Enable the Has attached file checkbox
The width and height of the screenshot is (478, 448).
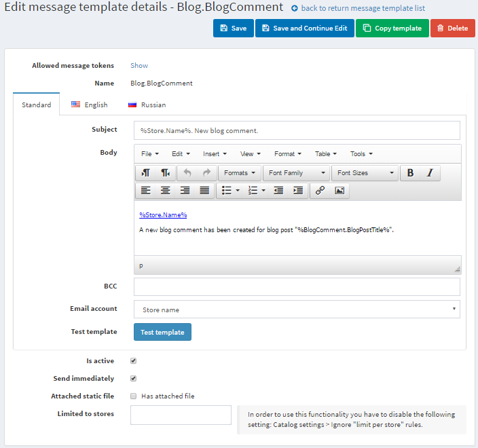(x=133, y=396)
